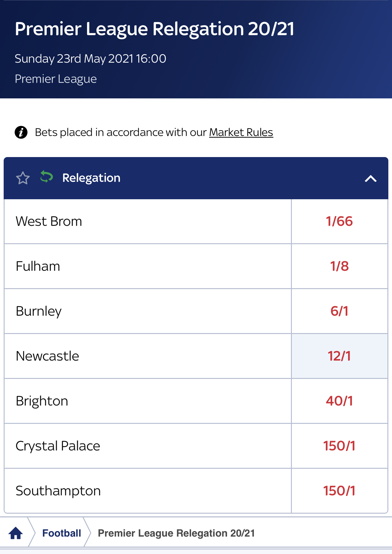The image size is (392, 554).
Task: Click the West Brom team name
Action: coord(49,222)
